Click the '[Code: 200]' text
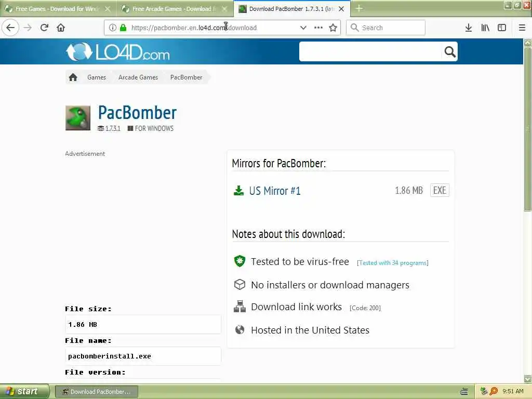The height and width of the screenshot is (399, 532). pos(365,308)
